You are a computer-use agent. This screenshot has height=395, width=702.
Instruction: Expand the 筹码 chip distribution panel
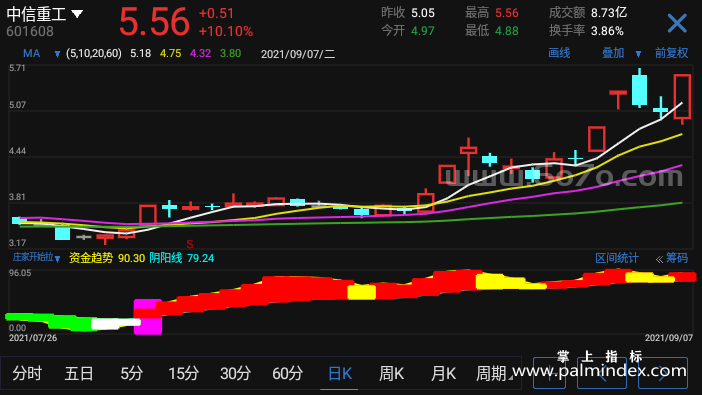[x=672, y=258]
